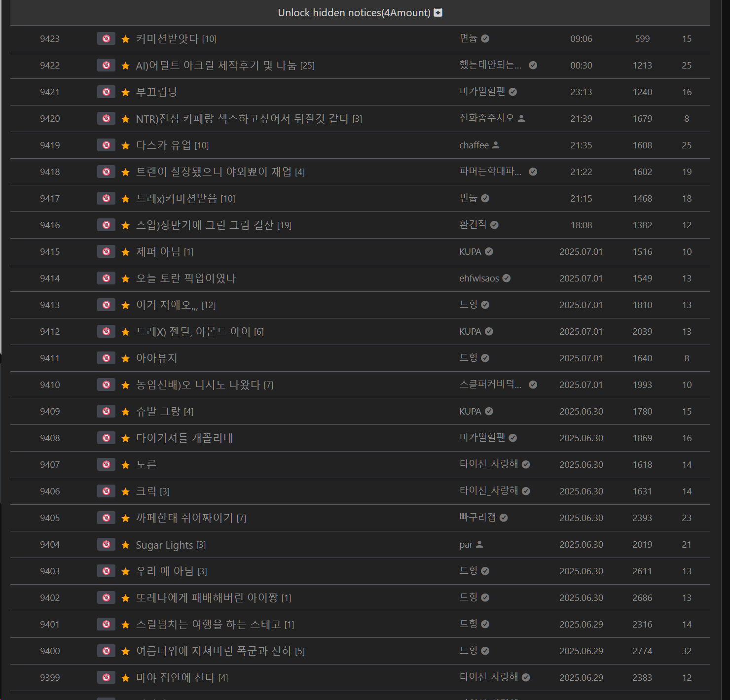Image resolution: width=730 pixels, height=700 pixels.
Task: Open post 트레x)커미션받음
Action: pyautogui.click(x=177, y=198)
